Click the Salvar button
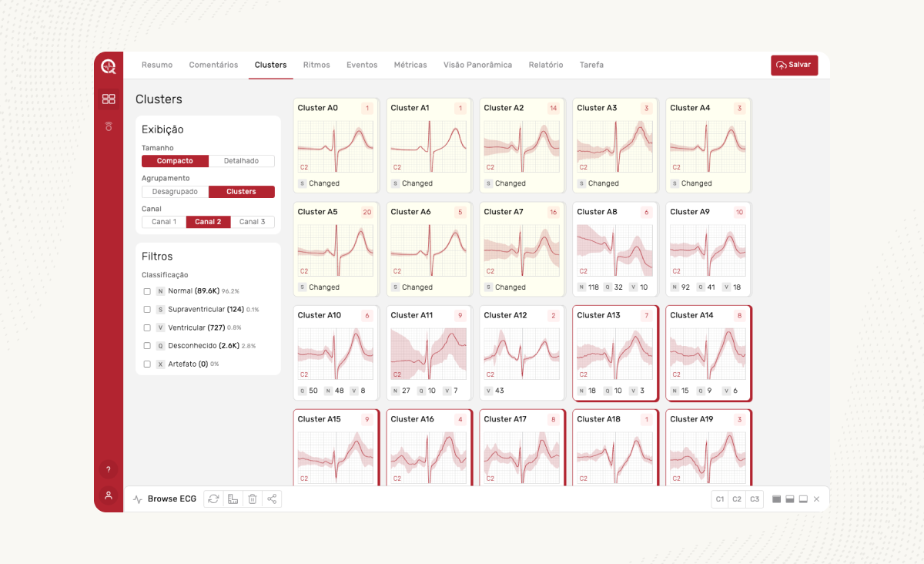 point(794,65)
